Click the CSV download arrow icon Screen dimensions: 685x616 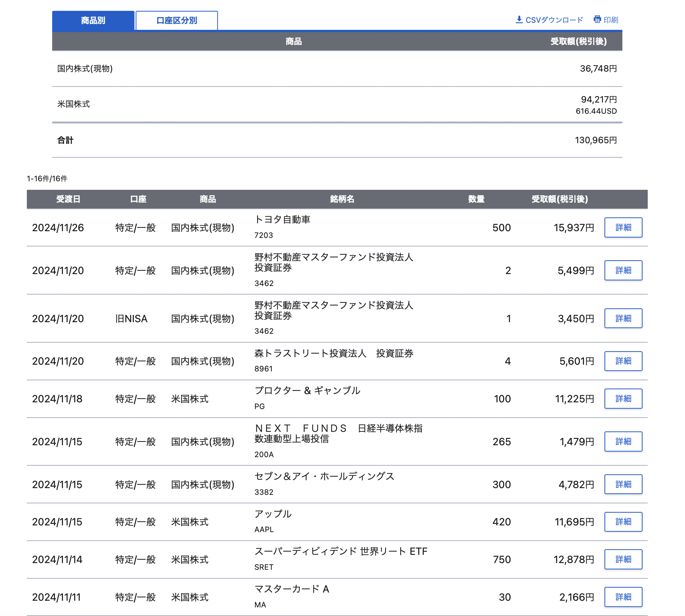519,19
